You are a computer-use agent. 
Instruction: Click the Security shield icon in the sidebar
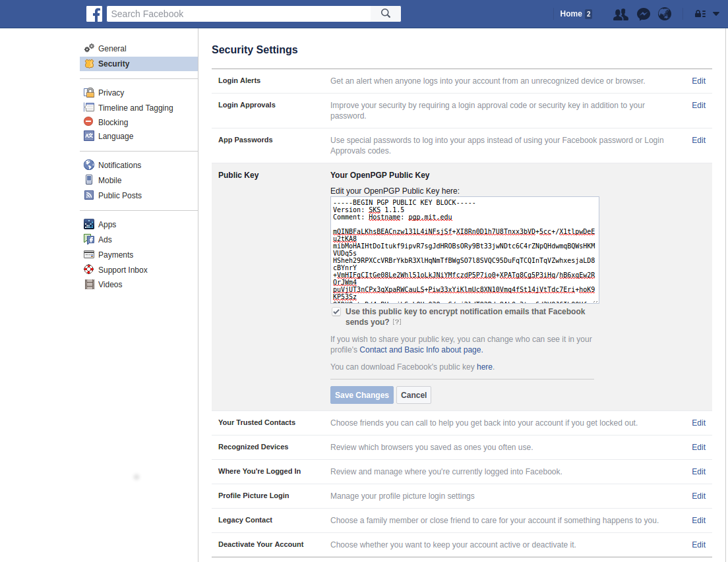[x=89, y=64]
